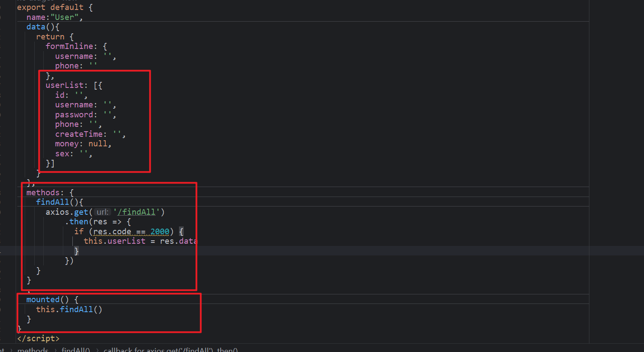Click the "axios.get(" call
The width and height of the screenshot is (644, 352).
point(69,212)
